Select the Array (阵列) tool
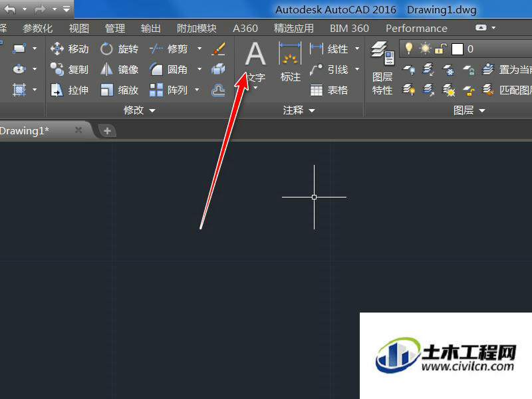This screenshot has width=532, height=399. [169, 90]
